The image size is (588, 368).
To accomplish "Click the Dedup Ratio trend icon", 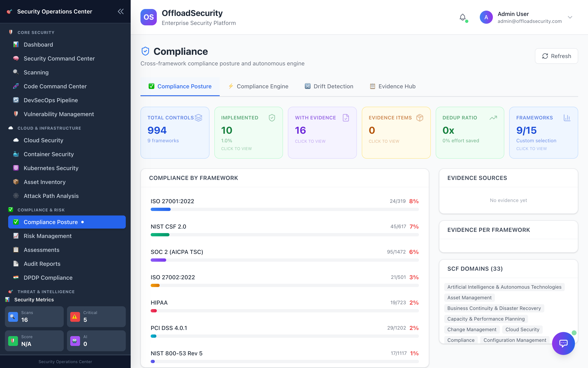I will [x=493, y=118].
